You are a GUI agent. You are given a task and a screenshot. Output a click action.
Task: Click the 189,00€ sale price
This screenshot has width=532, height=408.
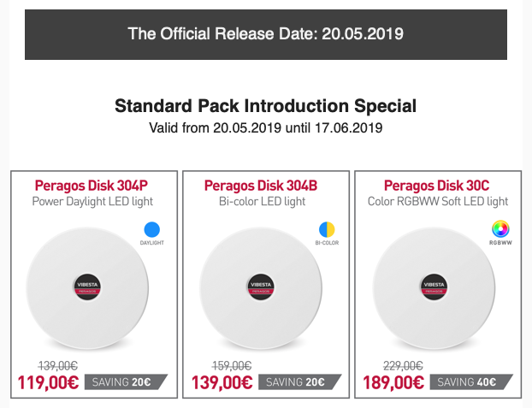coord(393,381)
